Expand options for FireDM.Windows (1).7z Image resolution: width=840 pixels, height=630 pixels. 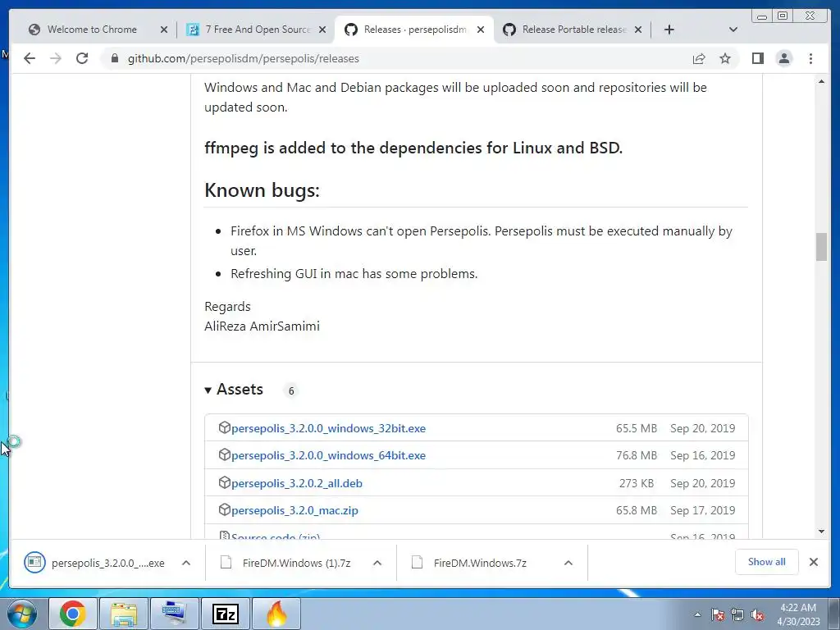(377, 563)
